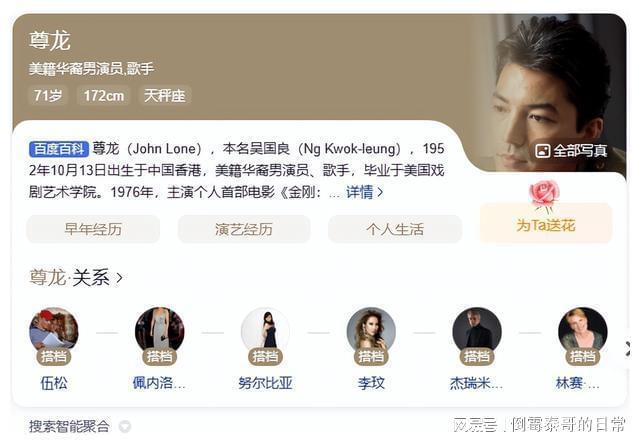Switch to 早年经历 tab
The width and height of the screenshot is (640, 445).
coord(93,229)
